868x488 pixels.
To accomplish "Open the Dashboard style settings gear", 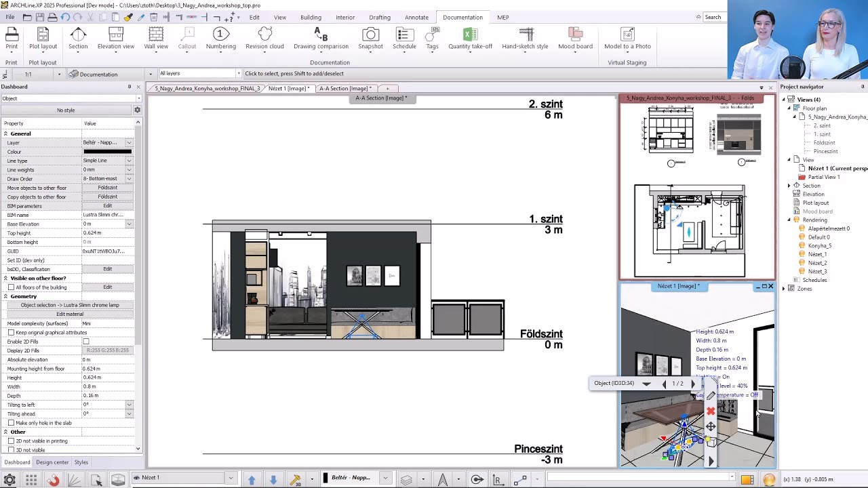I will 137,110.
